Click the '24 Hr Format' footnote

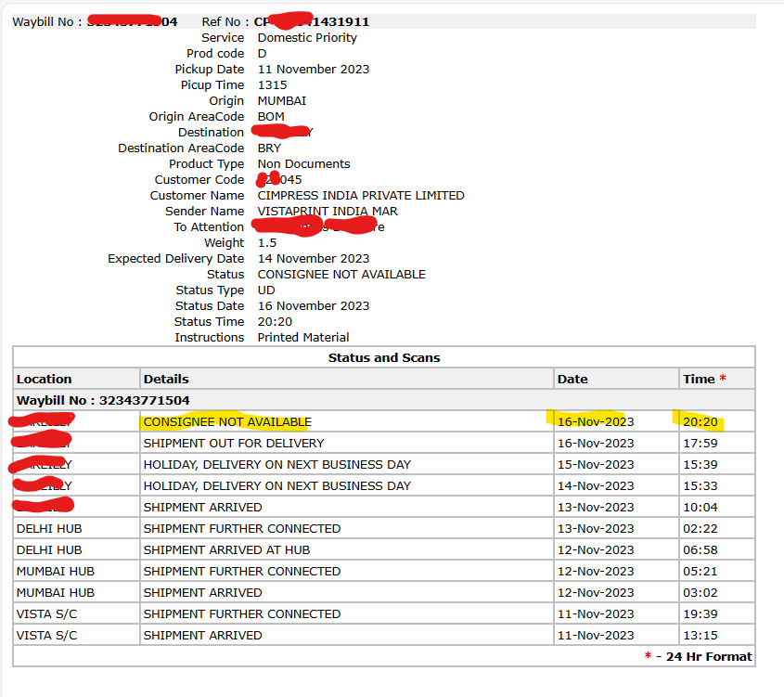709,657
